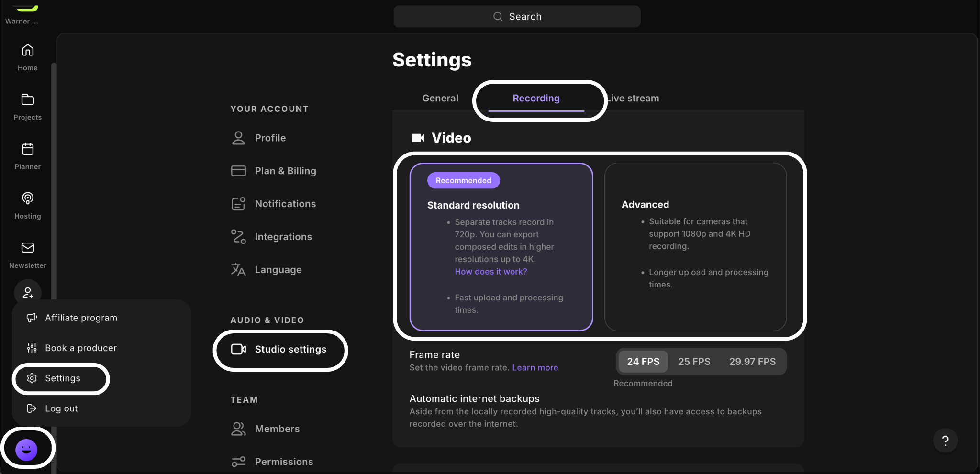Click the invite people icon
Image resolution: width=980 pixels, height=474 pixels.
tap(28, 293)
